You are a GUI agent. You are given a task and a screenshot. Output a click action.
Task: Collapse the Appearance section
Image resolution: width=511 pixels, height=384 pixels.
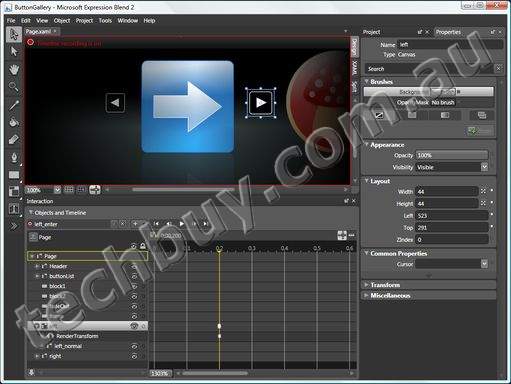tap(366, 145)
